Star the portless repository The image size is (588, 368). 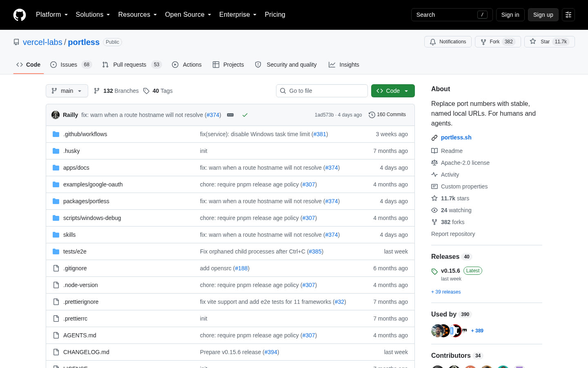(549, 42)
